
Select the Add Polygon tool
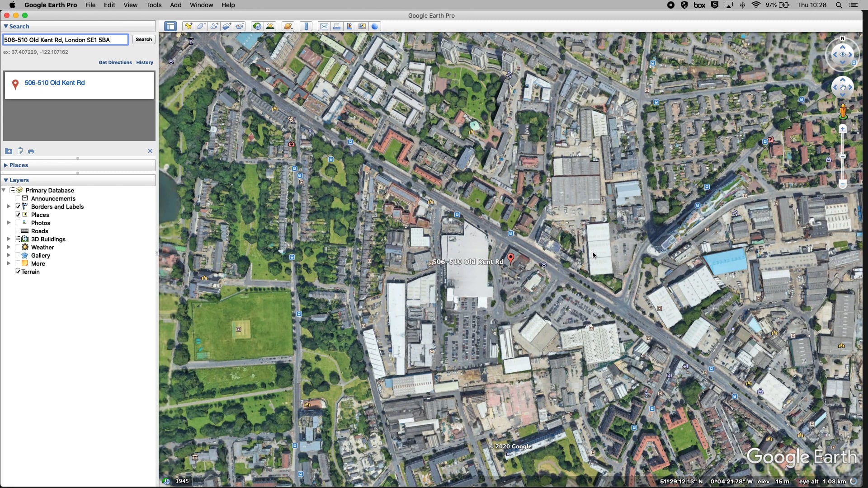pos(201,26)
